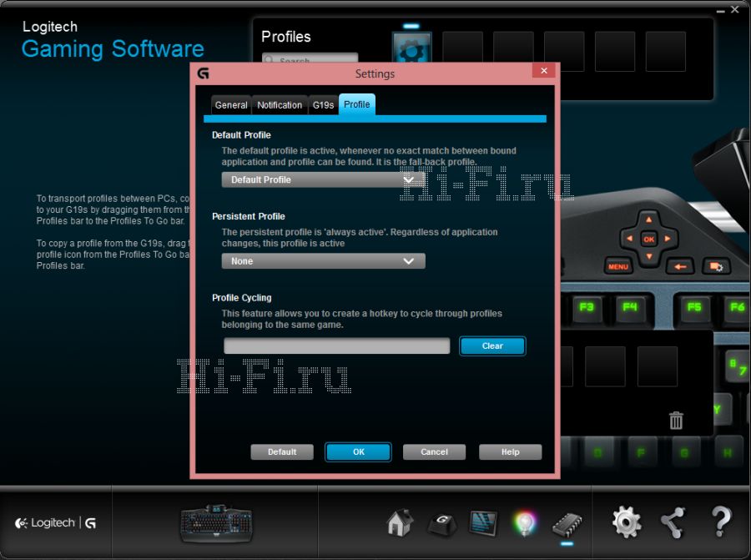The height and width of the screenshot is (560, 751).
Task: Open the gear settings icon in bottom bar
Action: click(627, 522)
